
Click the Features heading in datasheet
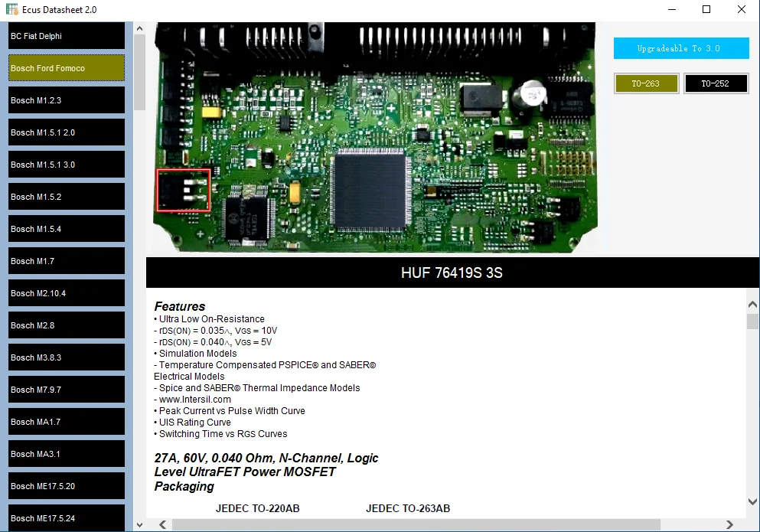pyautogui.click(x=180, y=306)
